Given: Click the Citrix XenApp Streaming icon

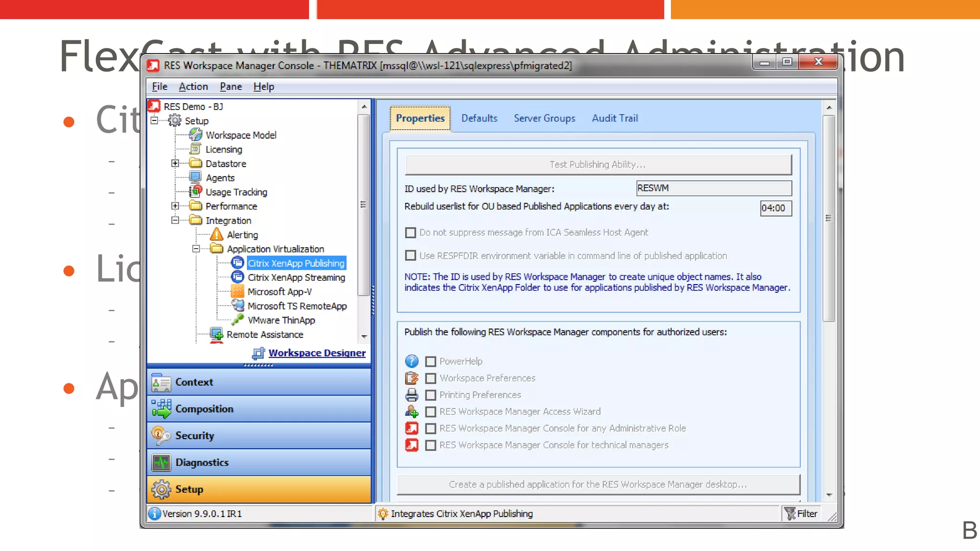Looking at the screenshot, I should tap(237, 277).
